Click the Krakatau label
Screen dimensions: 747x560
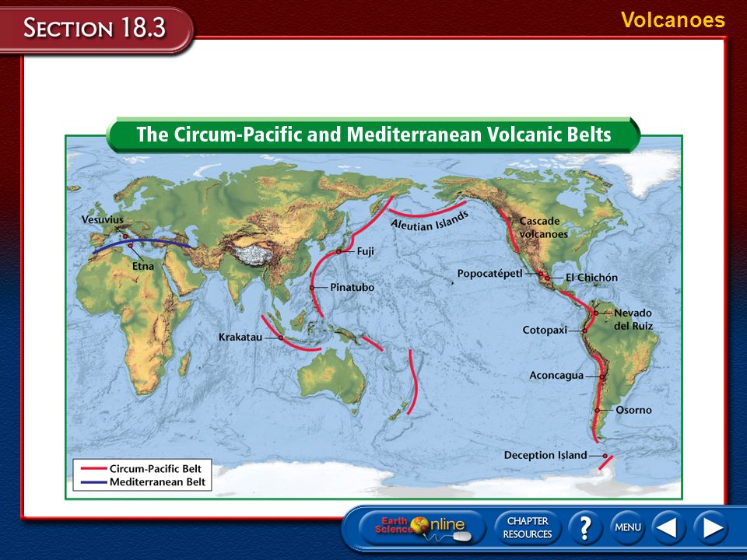pyautogui.click(x=240, y=337)
